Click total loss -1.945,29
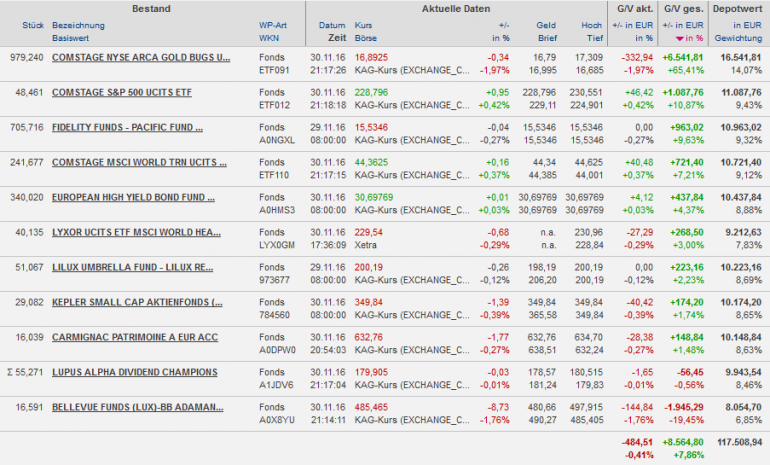Image resolution: width=770 pixels, height=465 pixels. pyautogui.click(x=684, y=408)
